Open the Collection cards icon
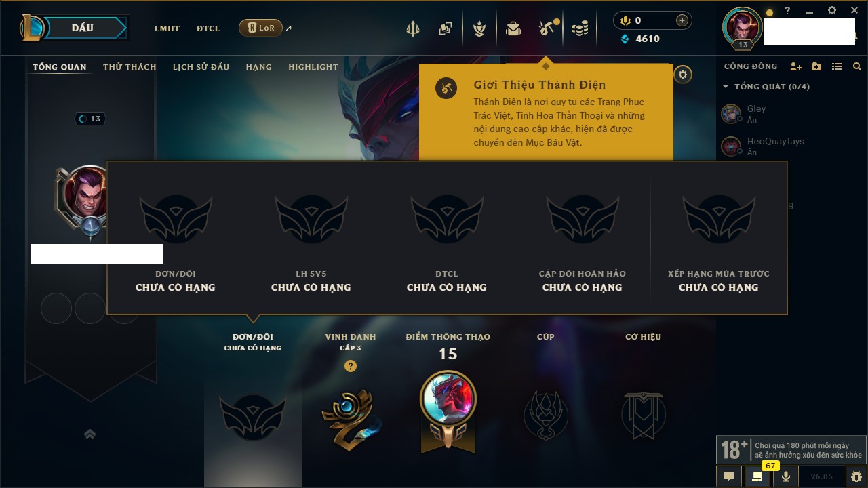Viewport: 868px width, 488px height. 446,28
